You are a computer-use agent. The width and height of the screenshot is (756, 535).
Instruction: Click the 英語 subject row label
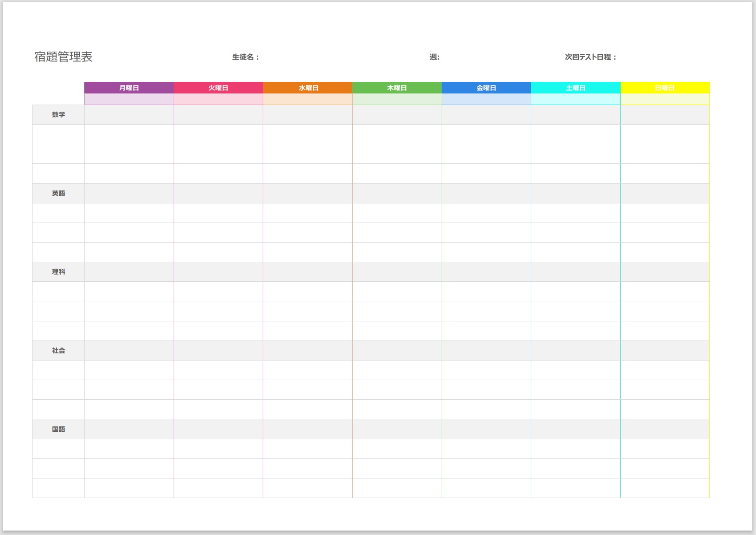tap(58, 193)
